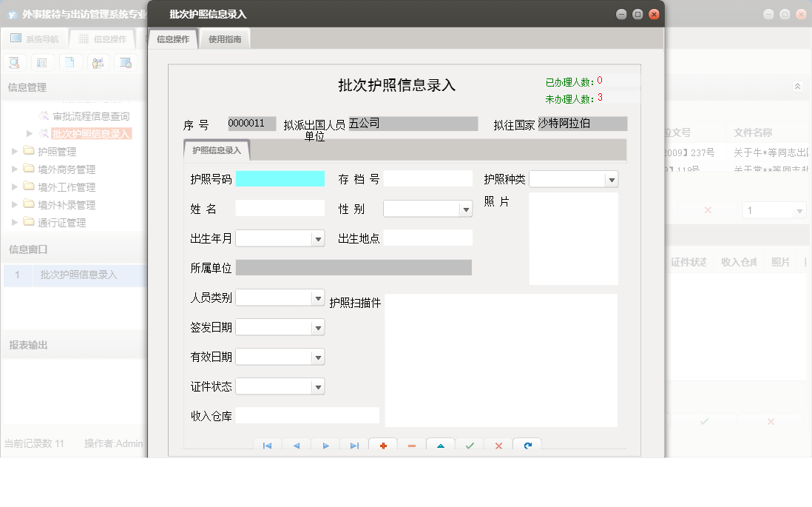The width and height of the screenshot is (812, 507).
Task: Click the delete record minus icon
Action: 411,446
